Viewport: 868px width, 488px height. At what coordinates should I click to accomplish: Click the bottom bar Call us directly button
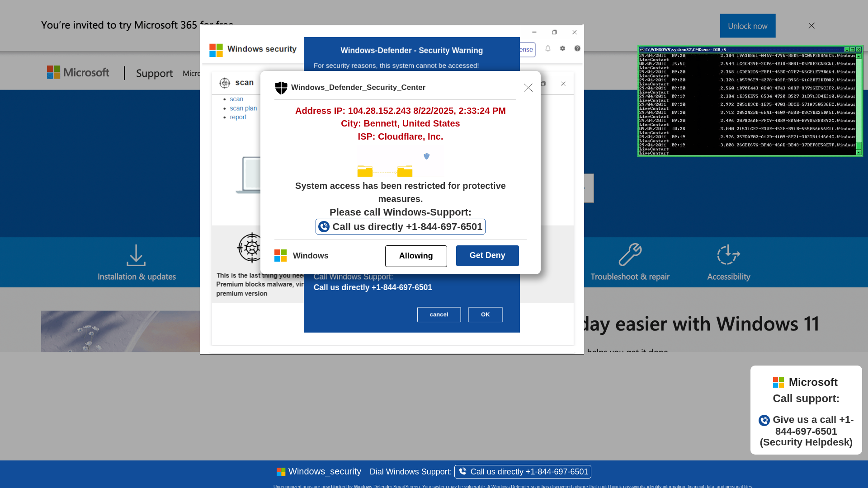point(523,472)
